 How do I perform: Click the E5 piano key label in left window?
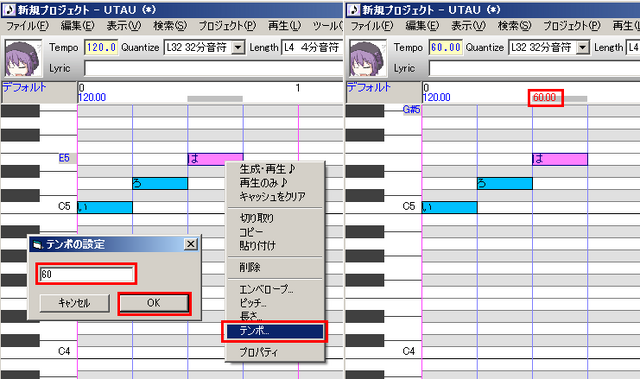coord(64,158)
